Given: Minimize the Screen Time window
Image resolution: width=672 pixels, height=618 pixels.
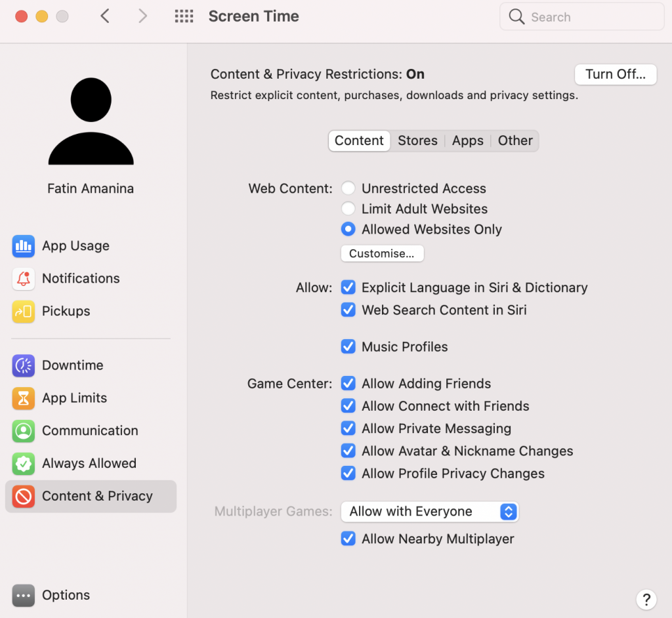Looking at the screenshot, I should coord(42,16).
